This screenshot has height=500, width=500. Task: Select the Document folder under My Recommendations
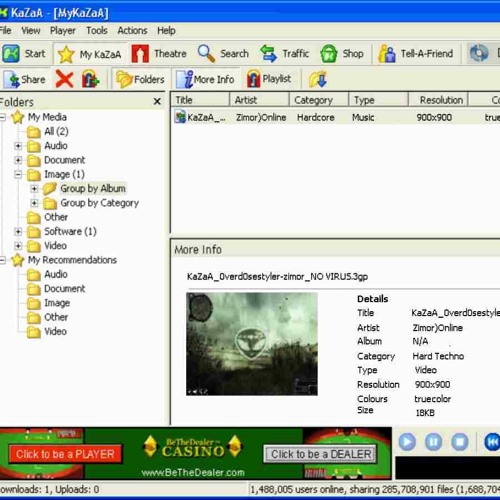tap(65, 289)
